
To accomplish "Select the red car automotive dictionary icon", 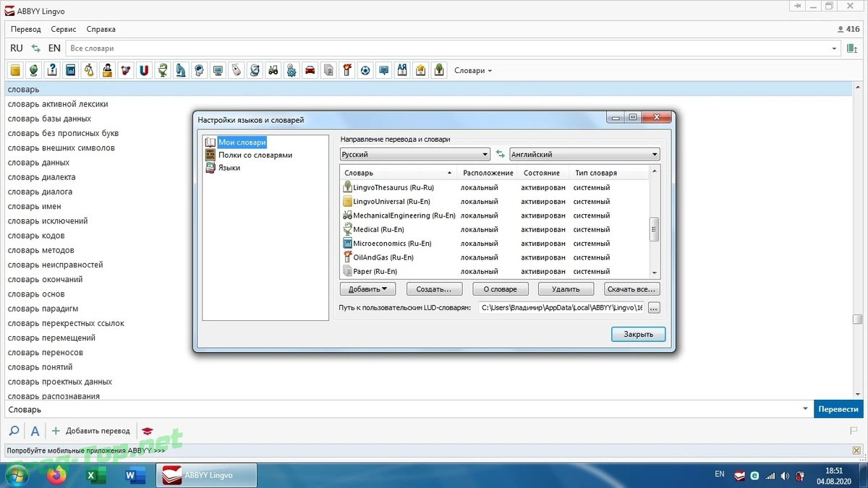I will pos(310,70).
